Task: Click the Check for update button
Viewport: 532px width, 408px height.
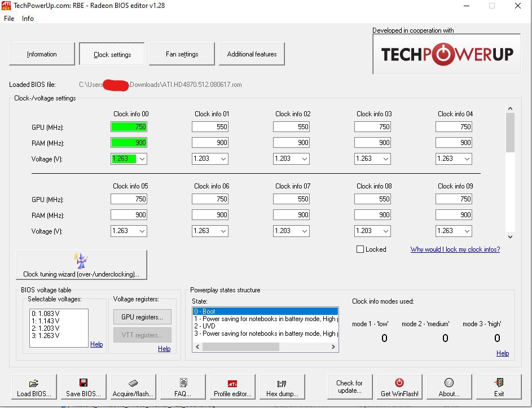Action: point(349,387)
